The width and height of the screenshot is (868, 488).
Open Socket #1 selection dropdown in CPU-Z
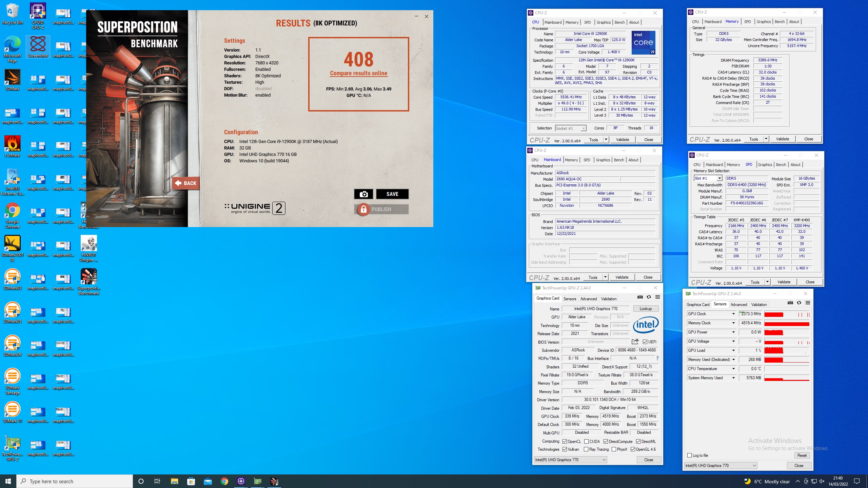click(571, 128)
